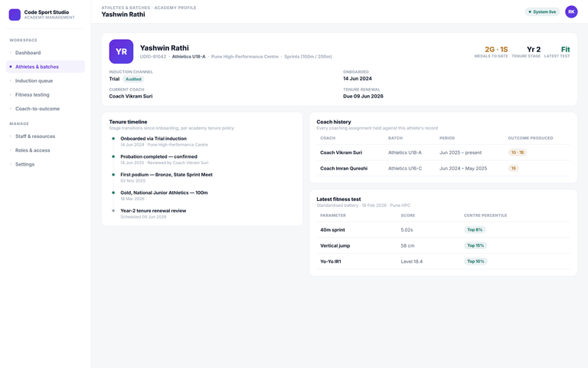Click the 58 cm score value

click(x=407, y=246)
